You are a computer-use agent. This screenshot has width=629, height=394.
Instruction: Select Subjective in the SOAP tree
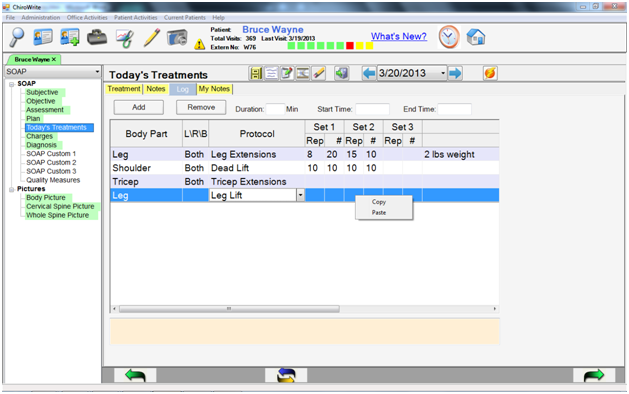click(x=42, y=93)
